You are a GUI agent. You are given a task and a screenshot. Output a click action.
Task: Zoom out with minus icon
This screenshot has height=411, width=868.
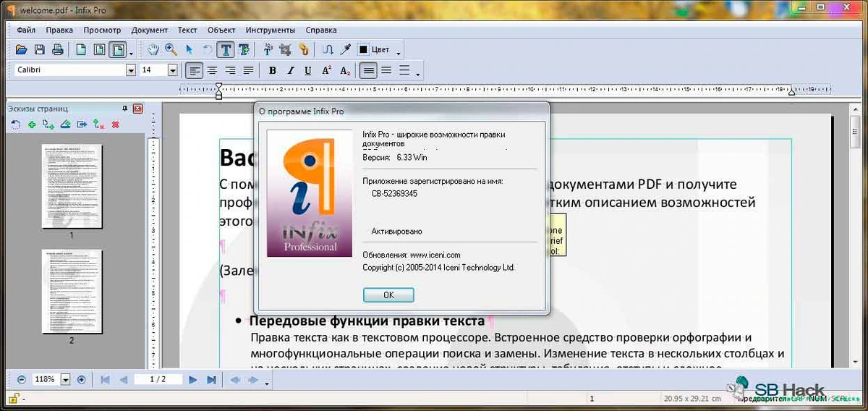pyautogui.click(x=21, y=379)
